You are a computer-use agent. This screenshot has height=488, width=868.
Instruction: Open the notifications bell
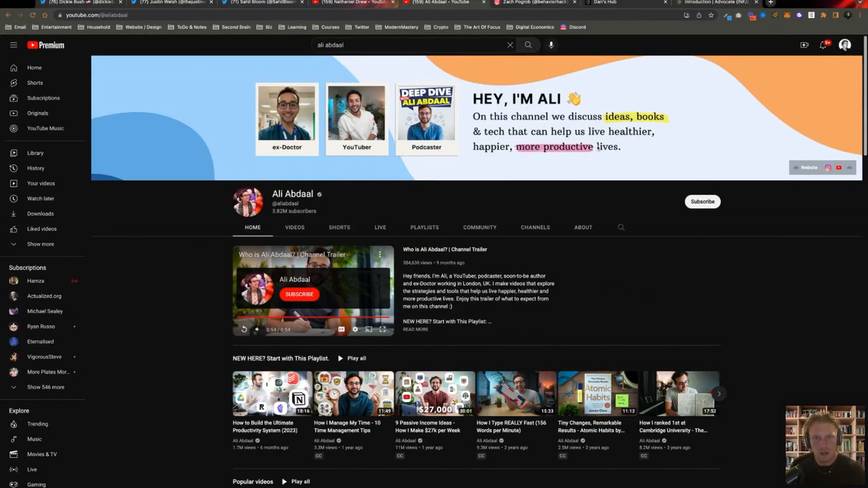[823, 45]
